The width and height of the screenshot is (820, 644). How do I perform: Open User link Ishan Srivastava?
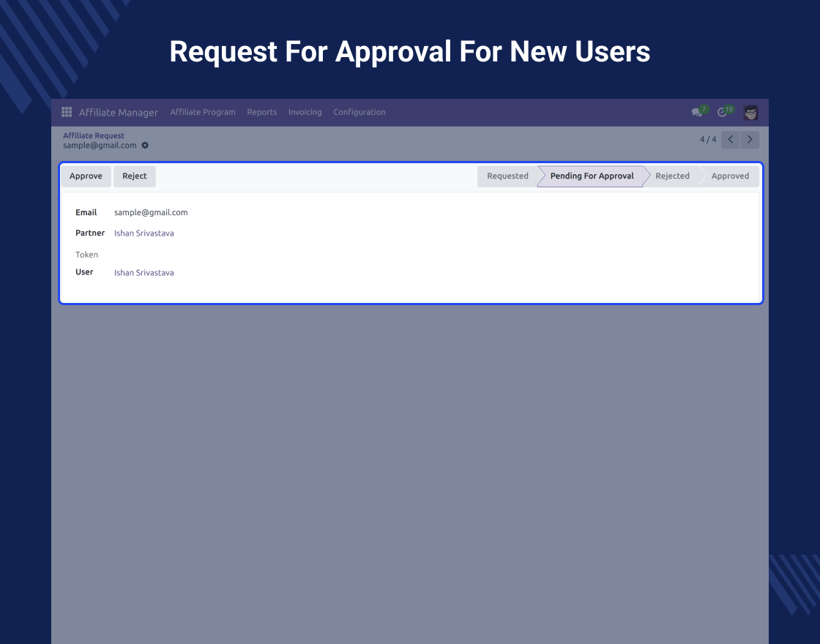click(143, 272)
